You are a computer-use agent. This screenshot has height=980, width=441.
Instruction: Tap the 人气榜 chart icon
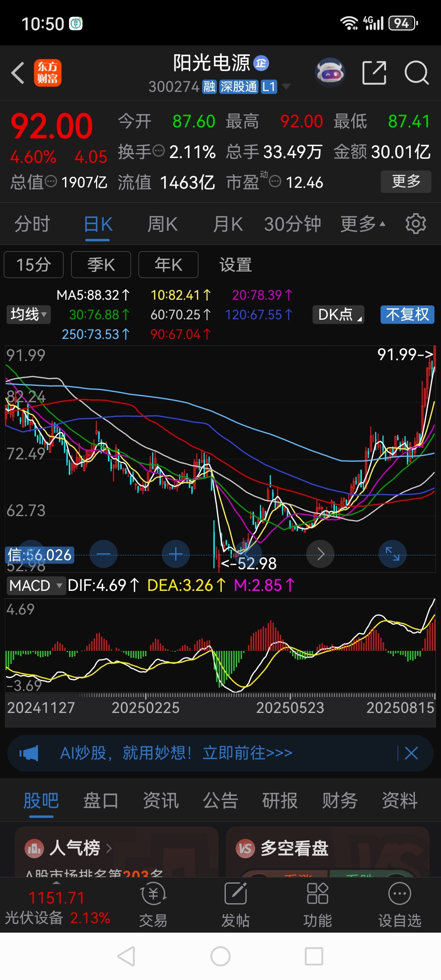click(34, 849)
